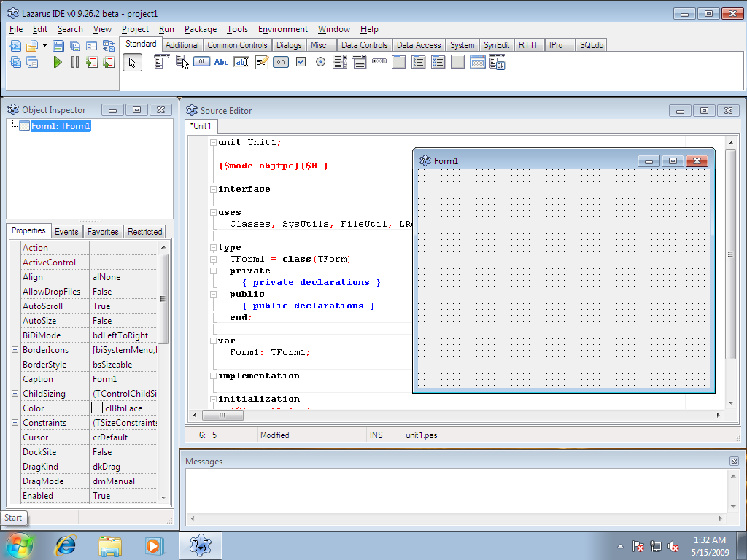Image resolution: width=747 pixels, height=560 pixels.
Task: Select the TEdit (ab) component icon
Action: click(x=241, y=62)
